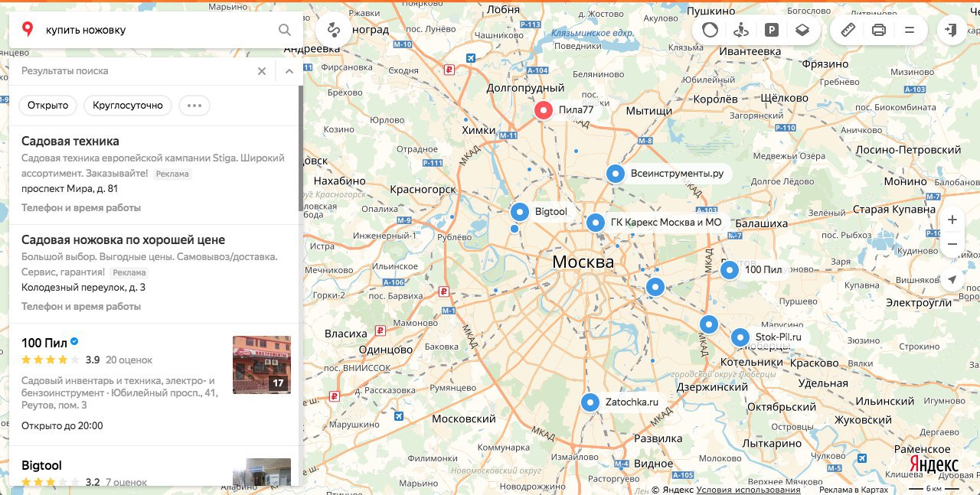Image resolution: width=980 pixels, height=495 pixels.
Task: Select the red Пила77 map marker
Action: (x=543, y=110)
